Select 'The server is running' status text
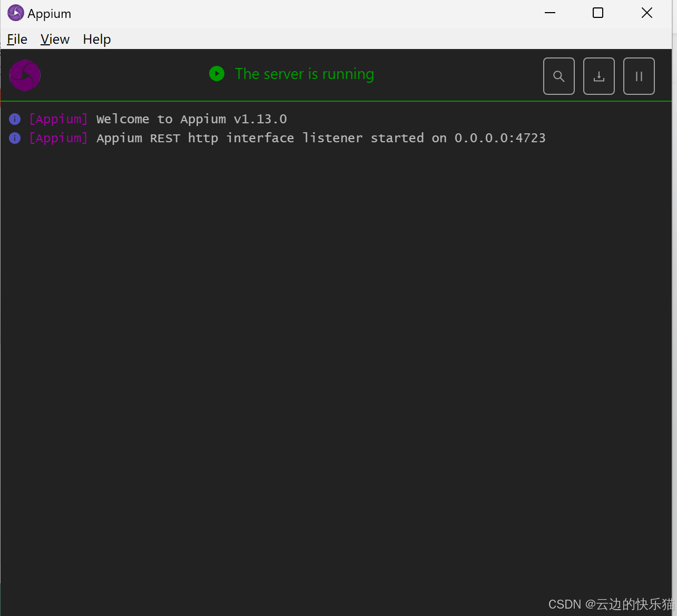The height and width of the screenshot is (616, 677). coord(305,74)
